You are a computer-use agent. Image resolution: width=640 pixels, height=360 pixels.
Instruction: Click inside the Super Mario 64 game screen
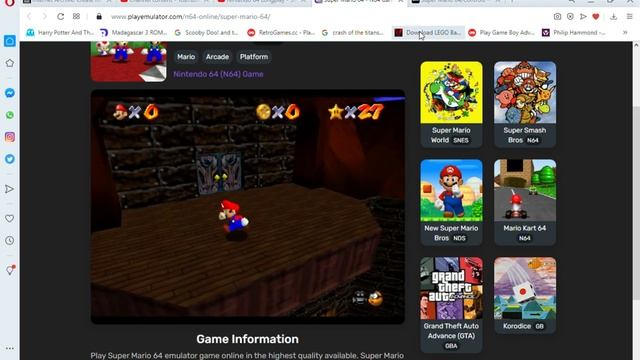point(248,207)
